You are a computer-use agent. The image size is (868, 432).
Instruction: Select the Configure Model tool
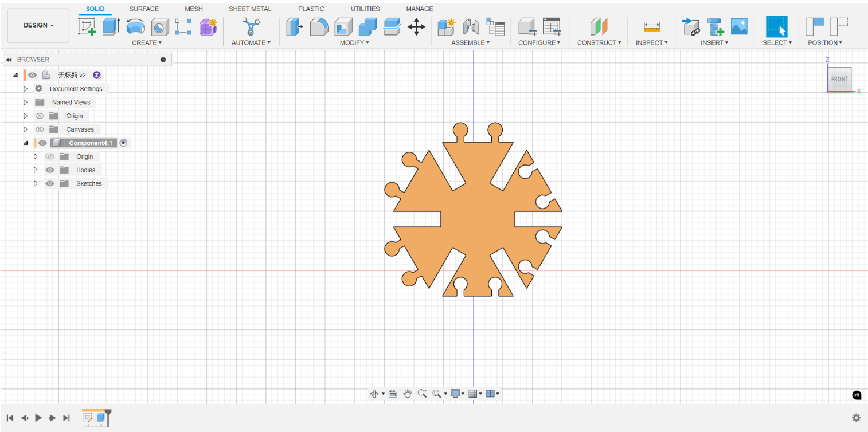[x=527, y=26]
